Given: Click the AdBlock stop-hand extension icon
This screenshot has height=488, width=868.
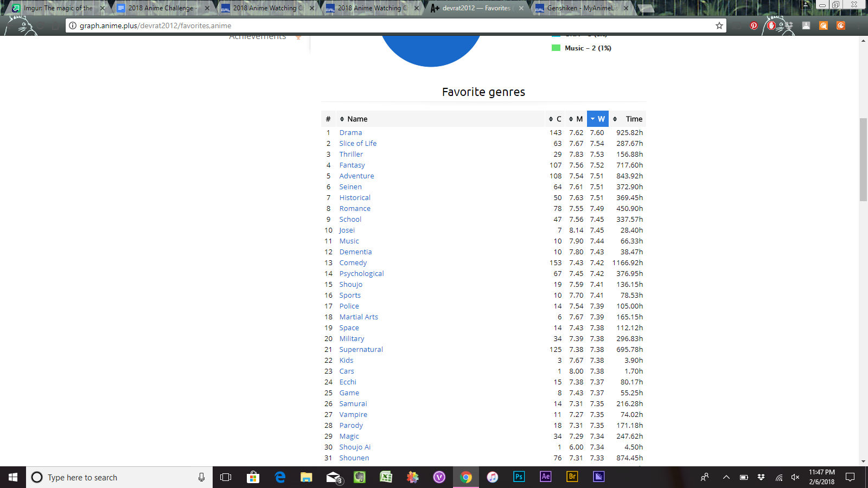Looking at the screenshot, I should pos(771,25).
